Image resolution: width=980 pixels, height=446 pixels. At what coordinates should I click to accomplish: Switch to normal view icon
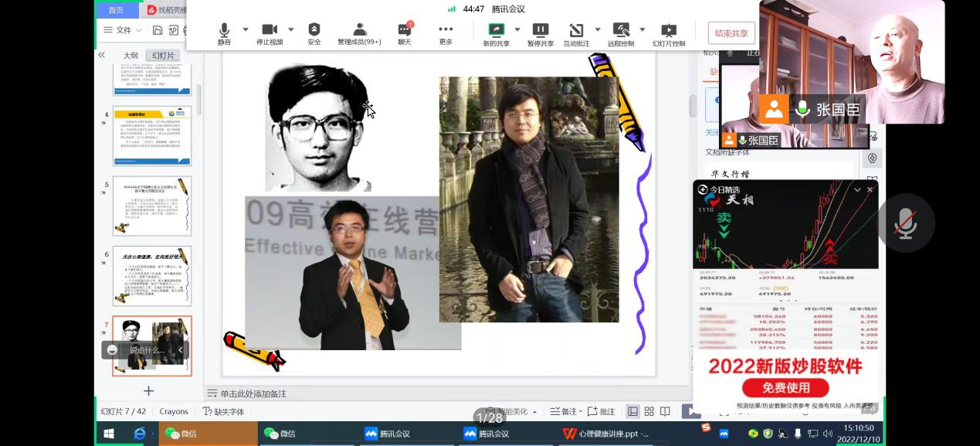632,411
